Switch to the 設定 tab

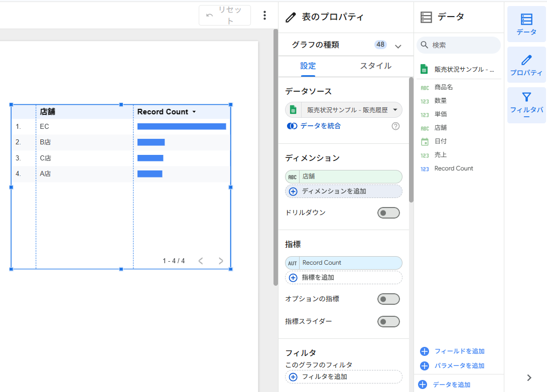(x=308, y=66)
